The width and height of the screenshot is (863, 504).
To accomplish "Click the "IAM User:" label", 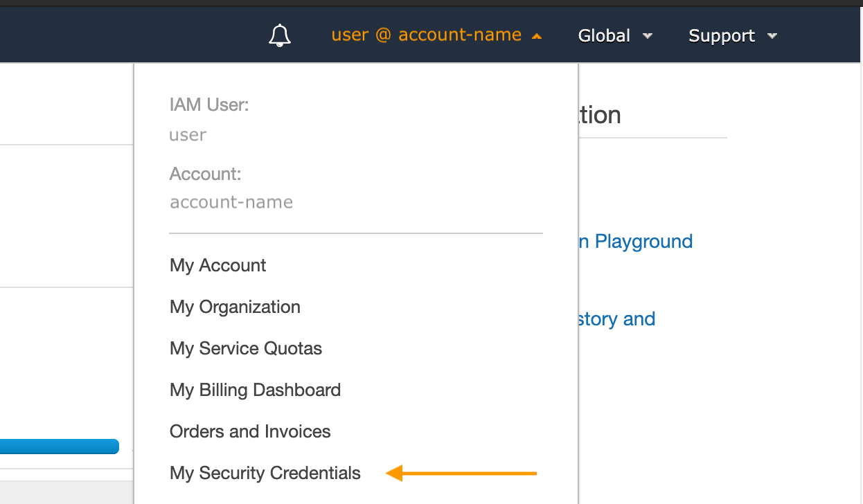I will [x=208, y=105].
